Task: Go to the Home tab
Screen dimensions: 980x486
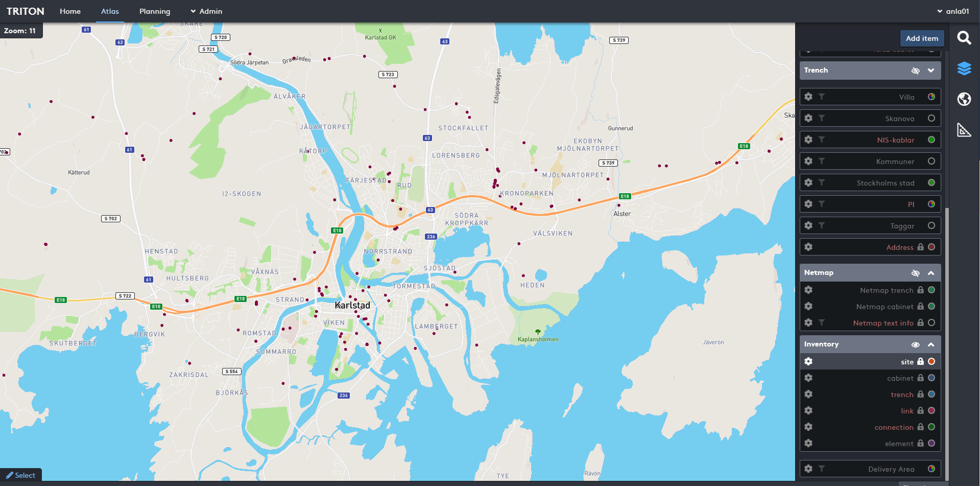Action: [70, 11]
